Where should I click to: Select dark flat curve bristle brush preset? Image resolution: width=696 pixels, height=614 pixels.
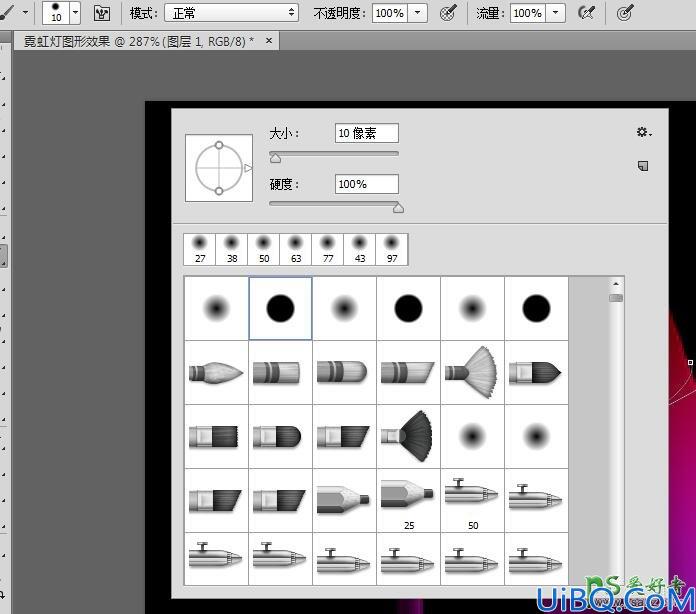coord(280,436)
